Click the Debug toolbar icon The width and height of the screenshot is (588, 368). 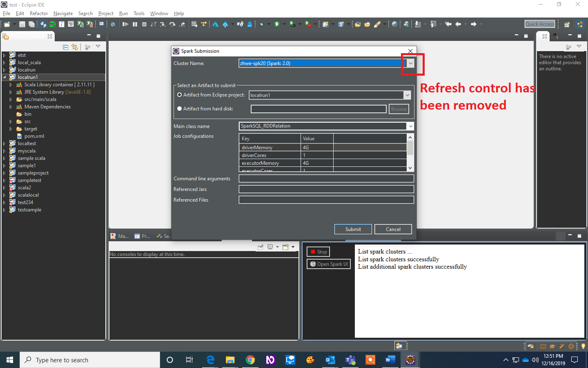pyautogui.click(x=261, y=24)
